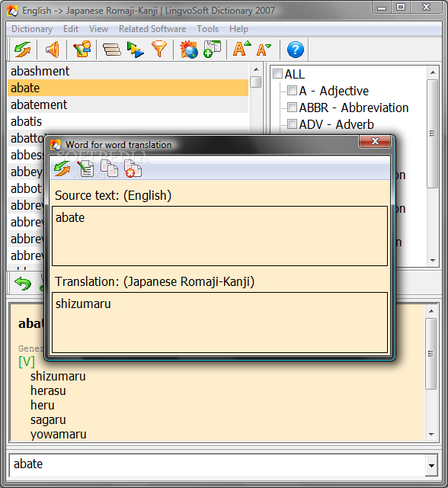Click word list scrollbar up arrow
This screenshot has height=488, width=448.
click(256, 69)
